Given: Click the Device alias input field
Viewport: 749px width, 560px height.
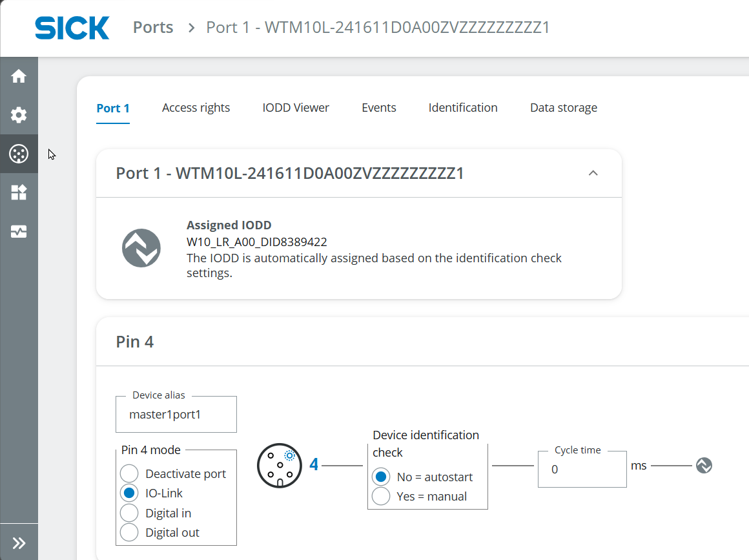Looking at the screenshot, I should [x=176, y=414].
